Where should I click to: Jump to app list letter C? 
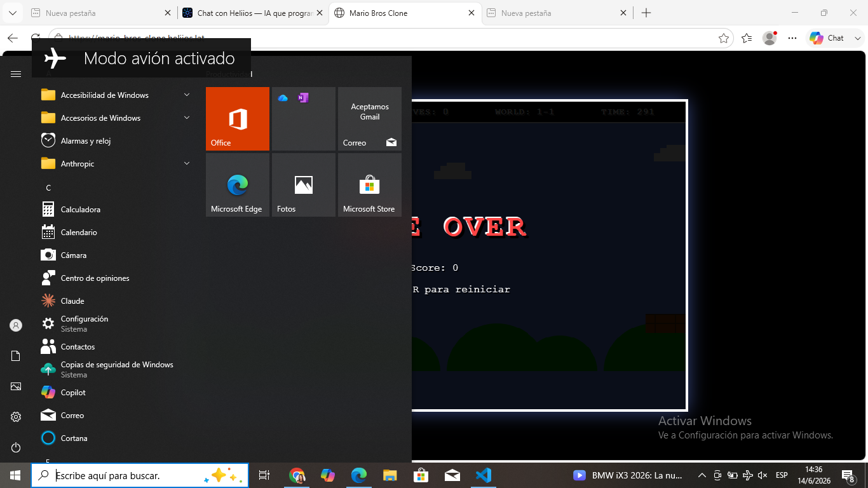click(x=48, y=187)
